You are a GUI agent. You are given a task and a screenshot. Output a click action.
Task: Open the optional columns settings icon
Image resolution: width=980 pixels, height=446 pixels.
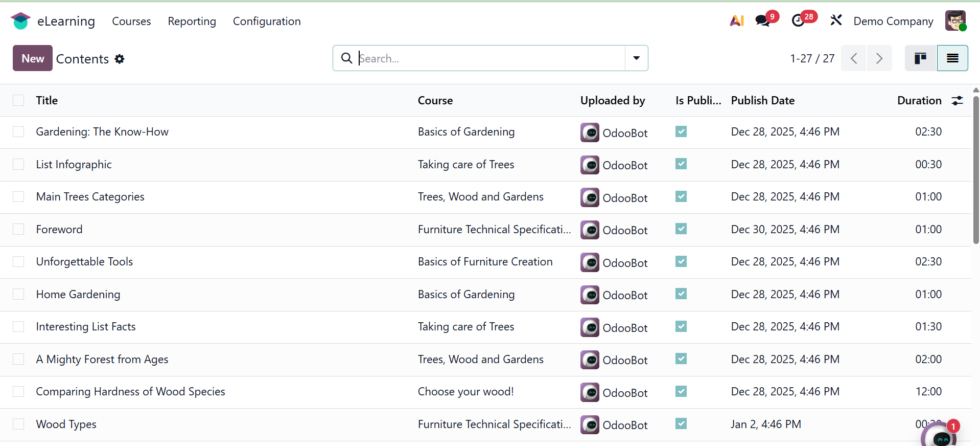(957, 101)
